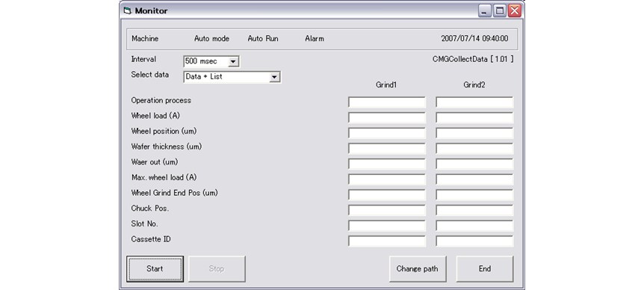The height and width of the screenshot is (290, 644).
Task: Select Grind1 Wheel load (A) field
Action: click(x=387, y=118)
